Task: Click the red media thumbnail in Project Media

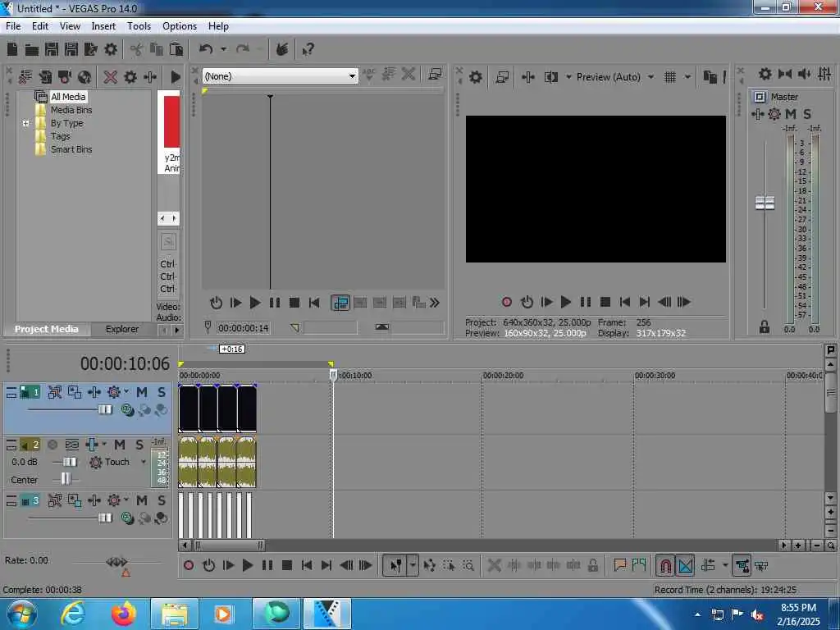Action: [171, 121]
